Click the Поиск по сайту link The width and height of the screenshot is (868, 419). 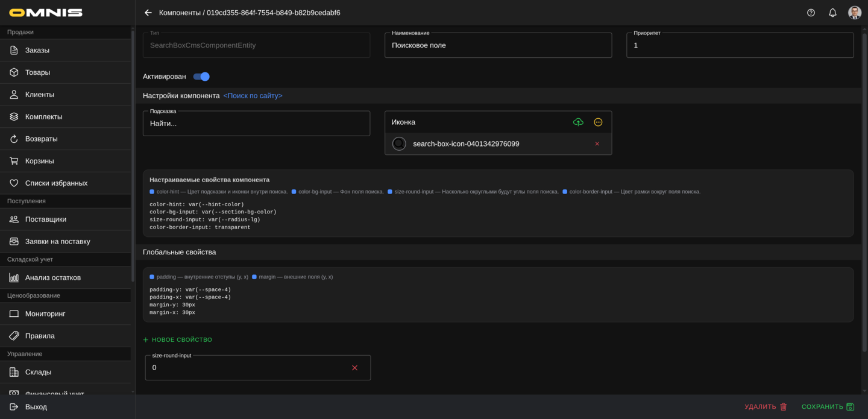tap(253, 96)
